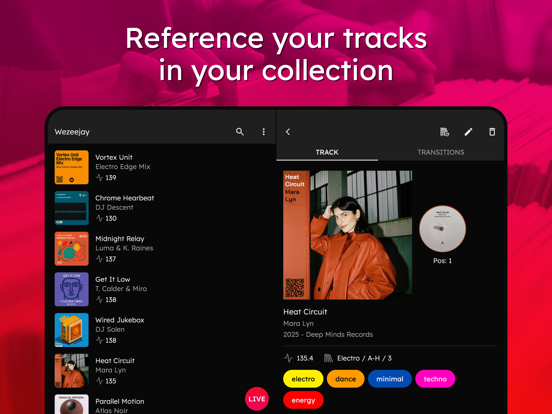Image resolution: width=552 pixels, height=414 pixels.
Task: Select Heat Circuit title in track list
Action: [115, 361]
